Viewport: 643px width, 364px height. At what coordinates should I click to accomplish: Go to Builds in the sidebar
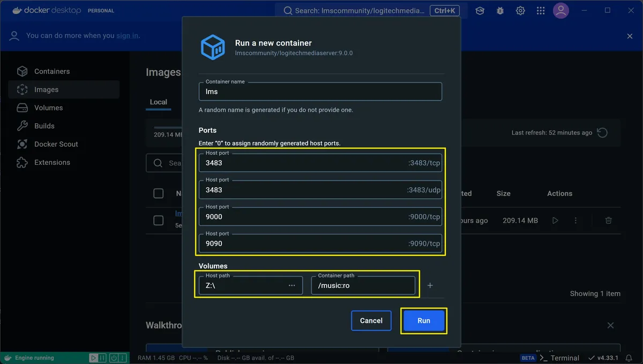click(x=64, y=126)
